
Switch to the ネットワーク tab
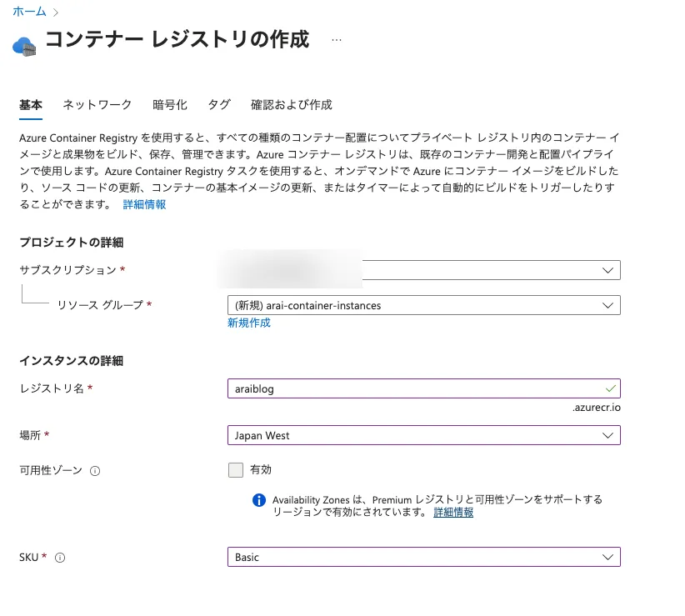coord(97,105)
